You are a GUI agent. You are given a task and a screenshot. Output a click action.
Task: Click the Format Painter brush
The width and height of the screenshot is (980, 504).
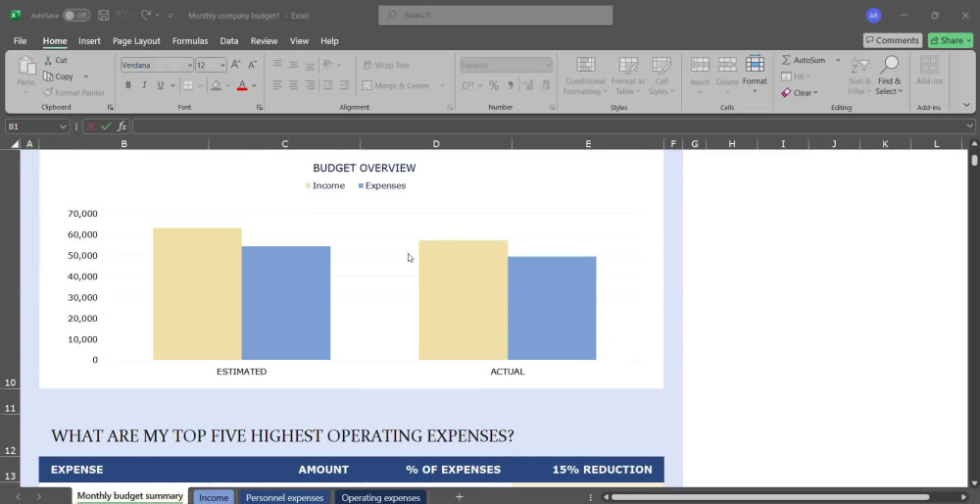point(48,92)
